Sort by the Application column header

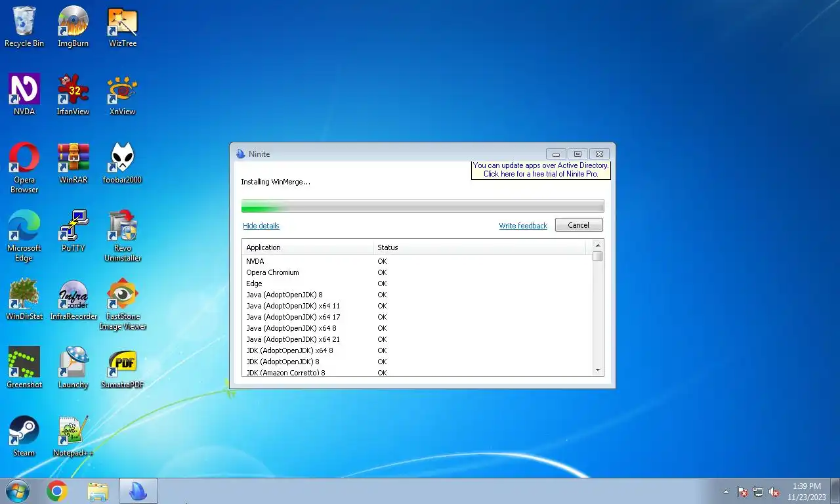308,247
